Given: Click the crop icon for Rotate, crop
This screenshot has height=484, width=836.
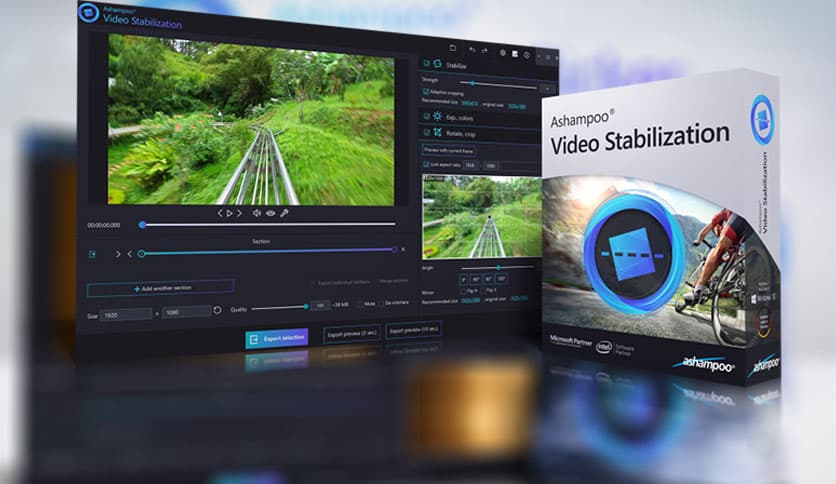Looking at the screenshot, I should tap(437, 132).
